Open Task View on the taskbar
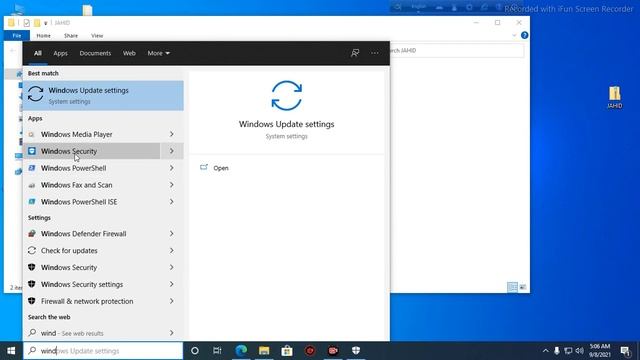 [217, 351]
